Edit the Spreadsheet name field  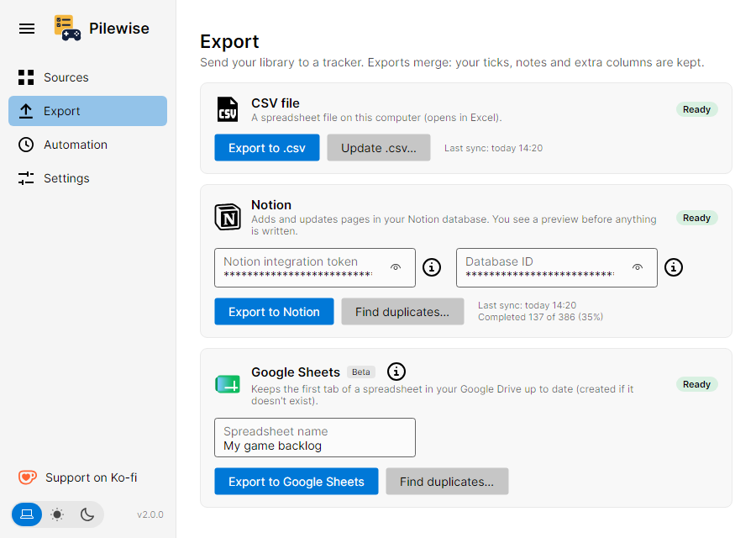pos(315,438)
